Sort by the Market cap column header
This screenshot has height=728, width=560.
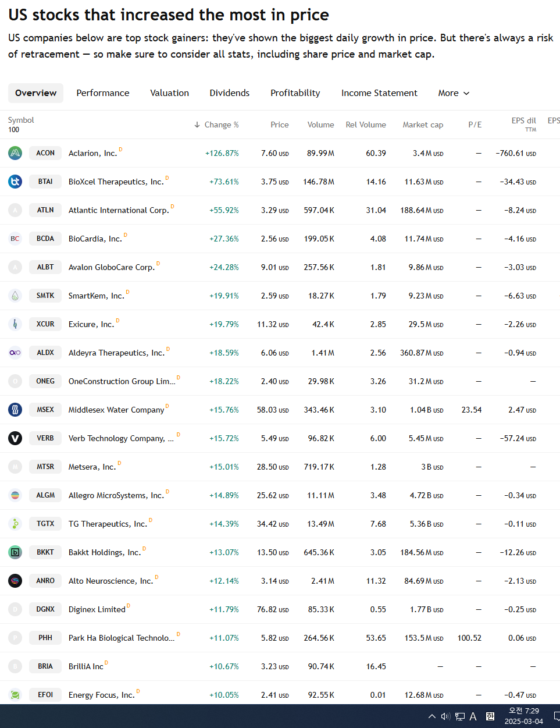pos(423,125)
